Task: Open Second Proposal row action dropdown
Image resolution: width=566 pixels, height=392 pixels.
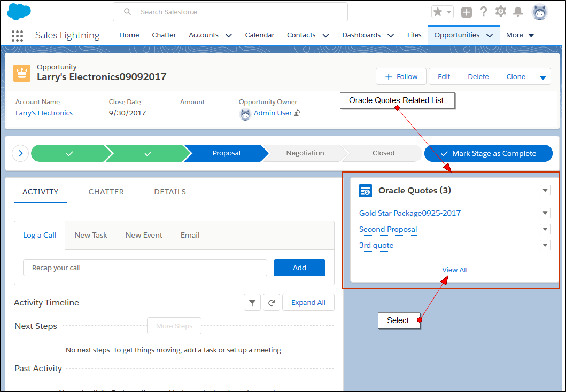Action: point(545,229)
